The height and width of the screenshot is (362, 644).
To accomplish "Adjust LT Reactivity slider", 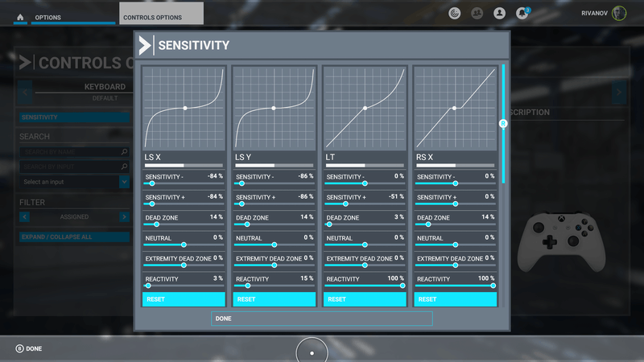I will [365, 286].
